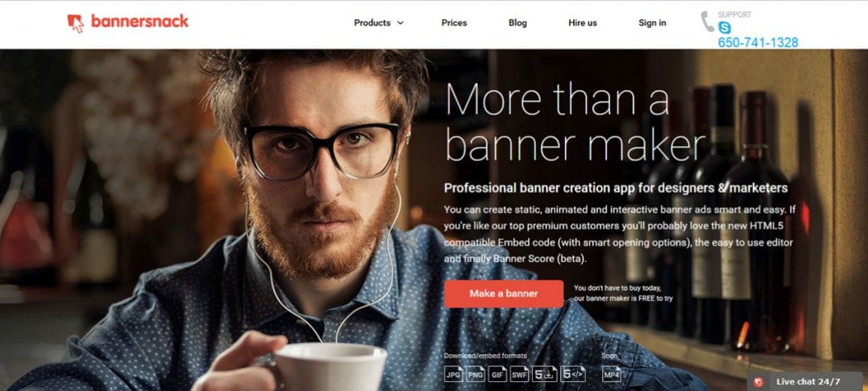Go to the Prices page
868x391 pixels.
pos(454,23)
